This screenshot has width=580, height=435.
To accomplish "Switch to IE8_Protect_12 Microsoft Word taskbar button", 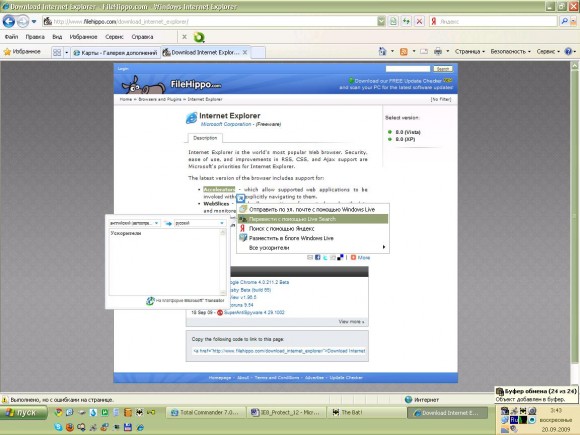I will point(286,412).
